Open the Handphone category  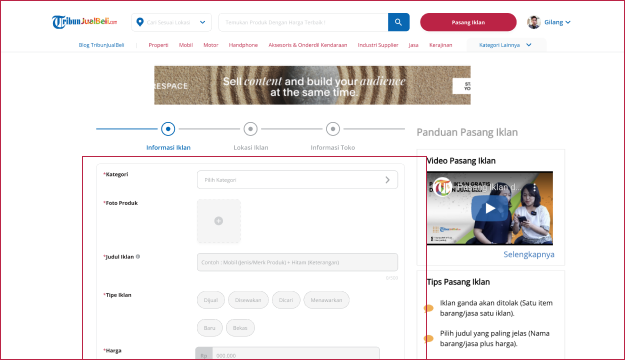(x=243, y=45)
